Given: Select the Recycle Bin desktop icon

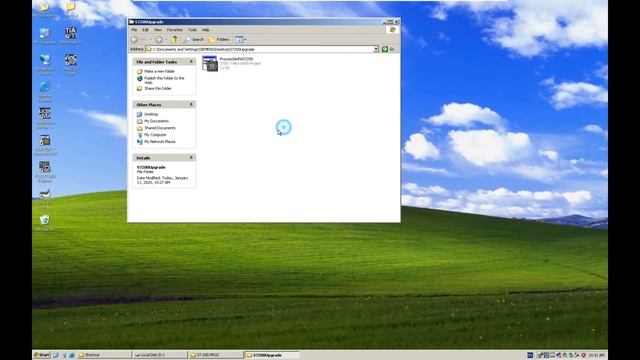Looking at the screenshot, I should click(44, 220).
